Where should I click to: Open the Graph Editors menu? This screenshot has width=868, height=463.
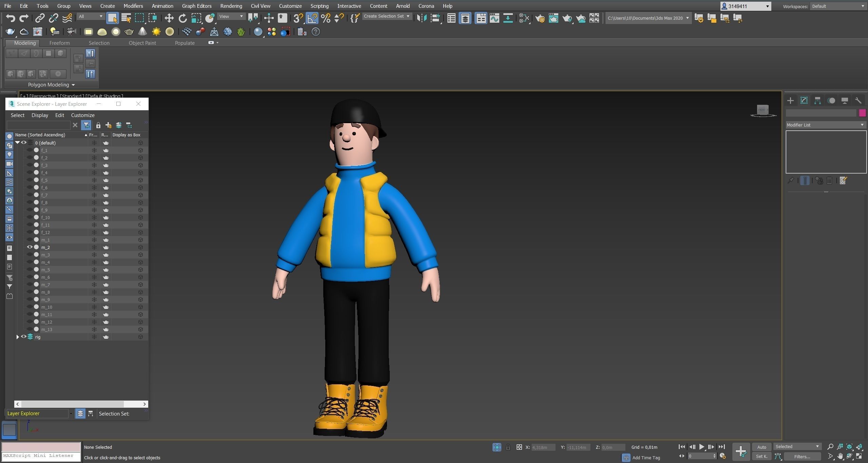(x=196, y=6)
